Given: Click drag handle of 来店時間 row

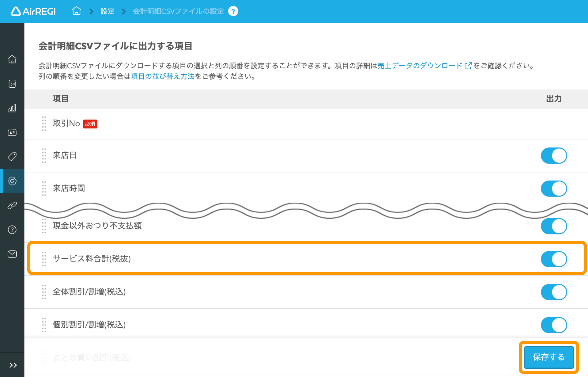Looking at the screenshot, I should [x=44, y=188].
